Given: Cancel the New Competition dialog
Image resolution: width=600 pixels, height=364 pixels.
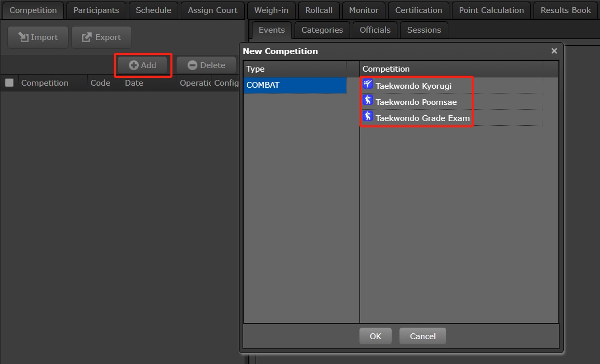Looking at the screenshot, I should pyautogui.click(x=422, y=336).
